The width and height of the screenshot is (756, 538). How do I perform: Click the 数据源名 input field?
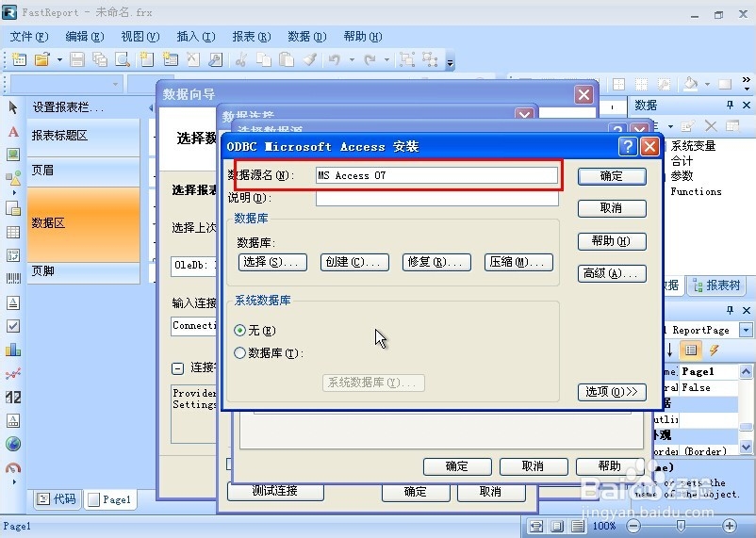[436, 175]
